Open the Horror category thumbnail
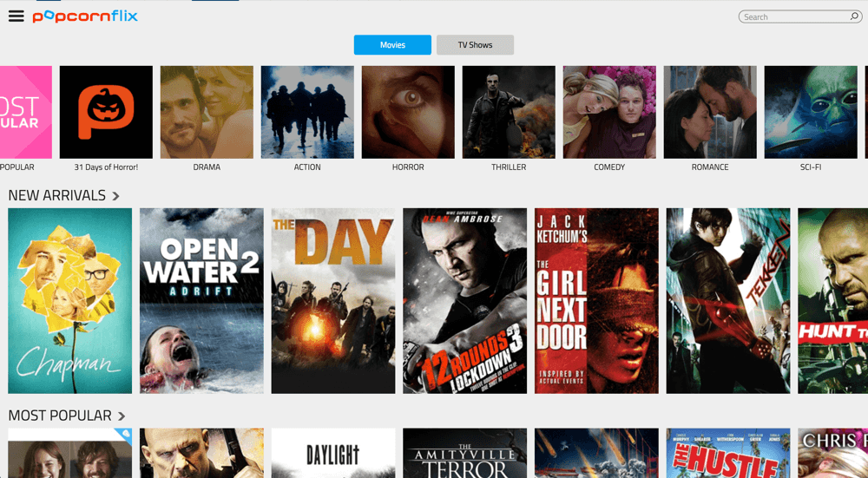The image size is (868, 478). click(x=408, y=112)
